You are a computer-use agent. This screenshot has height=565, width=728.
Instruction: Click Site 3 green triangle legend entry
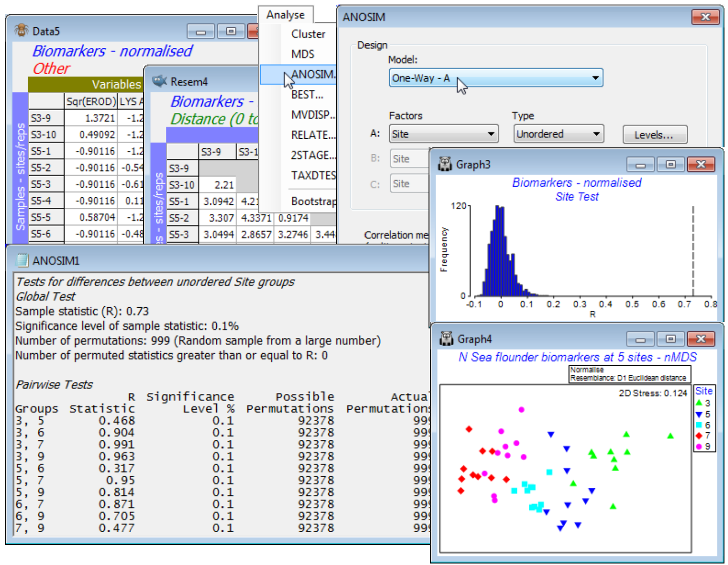[x=703, y=403]
